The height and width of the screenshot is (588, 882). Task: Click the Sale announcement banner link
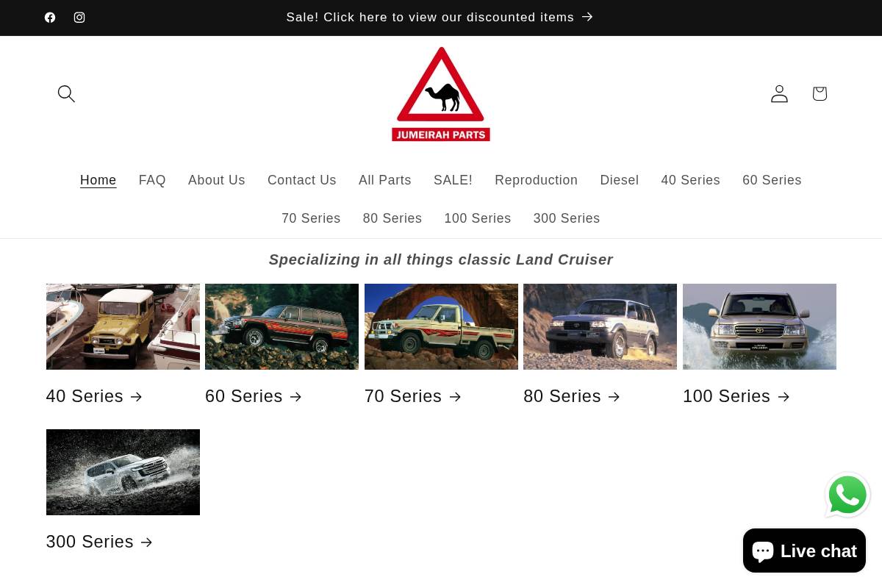point(440,17)
